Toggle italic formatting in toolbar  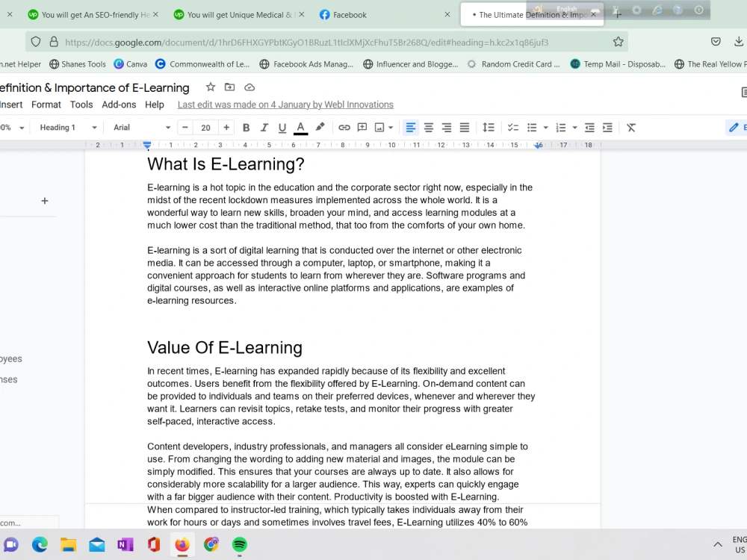pyautogui.click(x=264, y=128)
